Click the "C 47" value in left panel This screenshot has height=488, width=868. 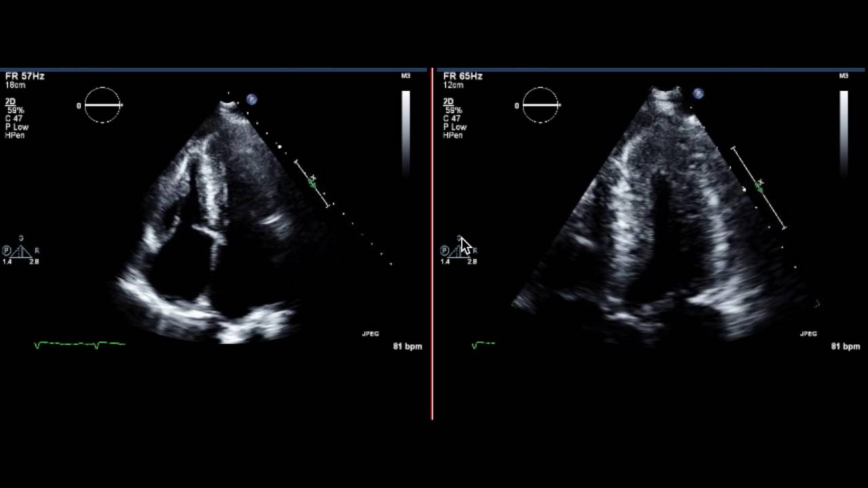pyautogui.click(x=14, y=119)
